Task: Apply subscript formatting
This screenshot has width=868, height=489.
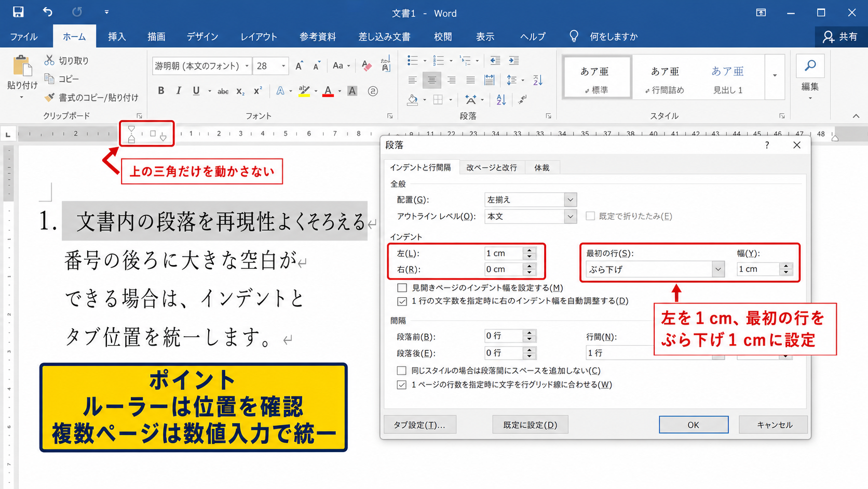Action: point(240,91)
